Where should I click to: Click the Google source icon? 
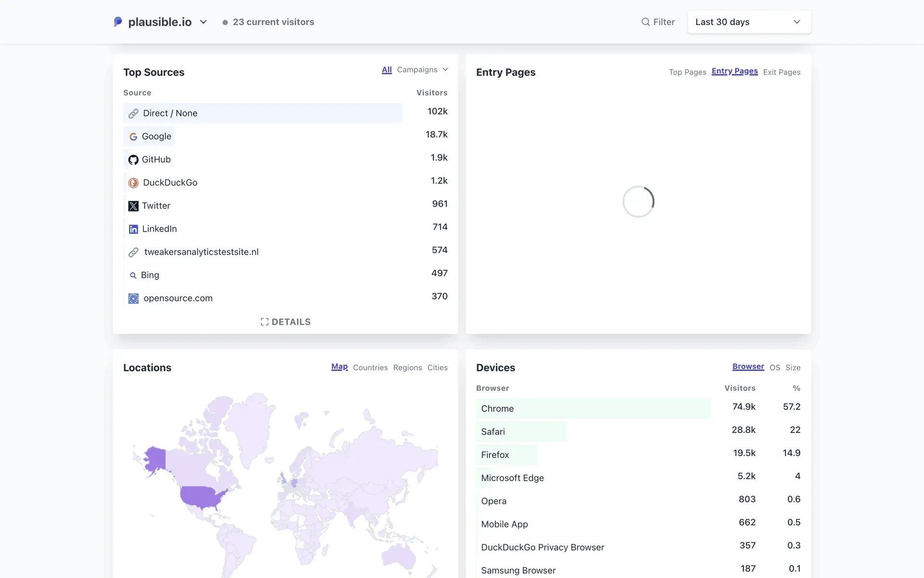[133, 137]
